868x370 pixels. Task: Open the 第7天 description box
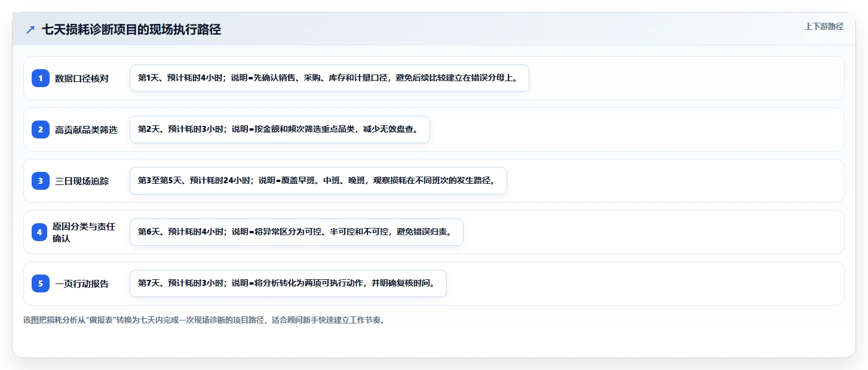(x=288, y=283)
